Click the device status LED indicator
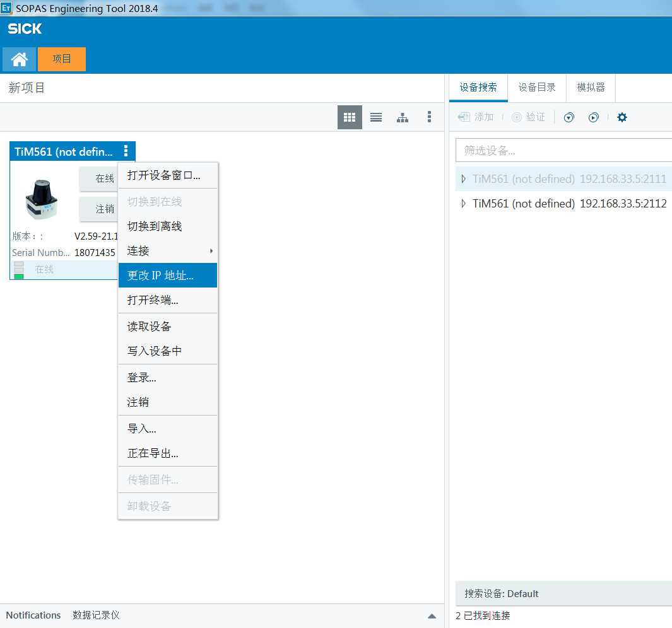The image size is (672, 628). pyautogui.click(x=19, y=270)
